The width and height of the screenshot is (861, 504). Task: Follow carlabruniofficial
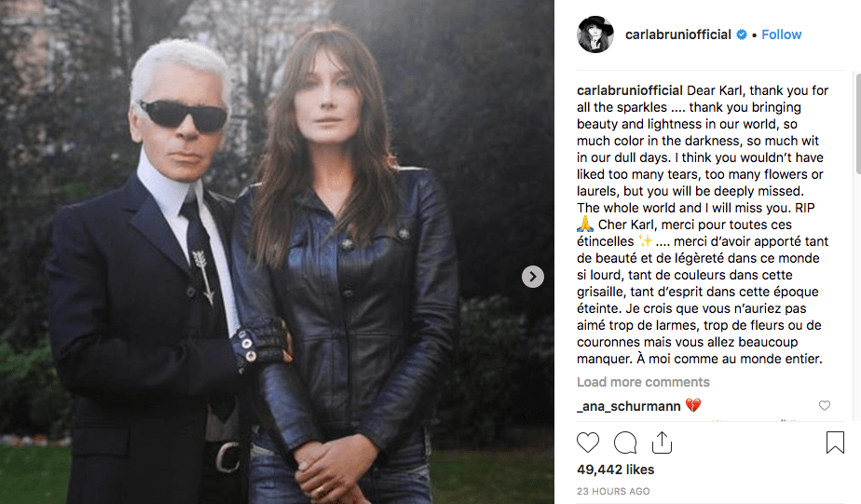click(x=782, y=34)
